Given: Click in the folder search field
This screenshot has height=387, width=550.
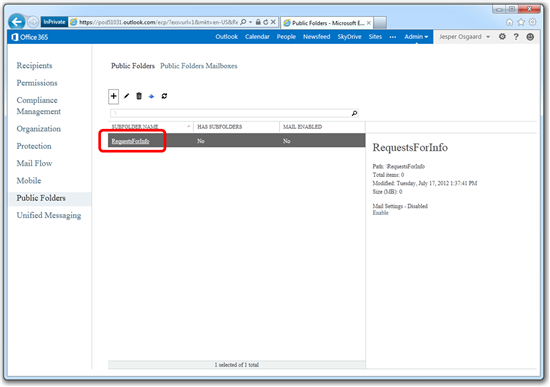Looking at the screenshot, I should [x=230, y=113].
